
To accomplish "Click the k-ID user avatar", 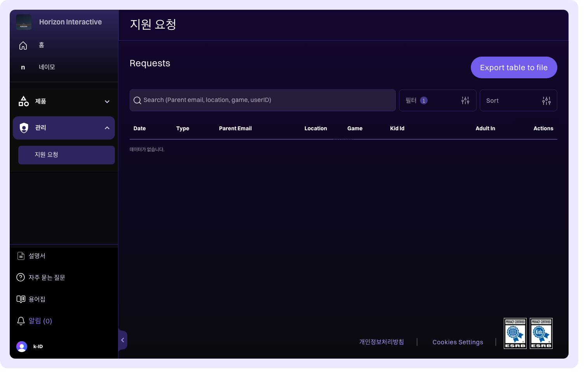I will (x=22, y=347).
